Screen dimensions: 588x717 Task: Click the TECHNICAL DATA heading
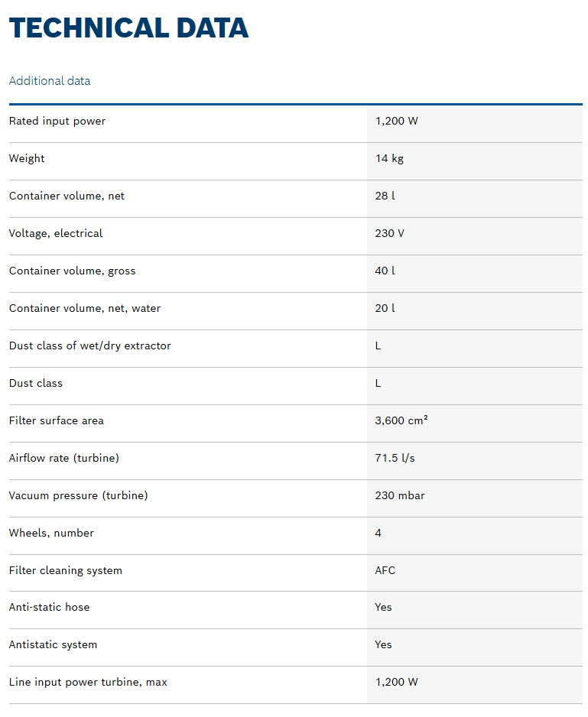pos(128,28)
